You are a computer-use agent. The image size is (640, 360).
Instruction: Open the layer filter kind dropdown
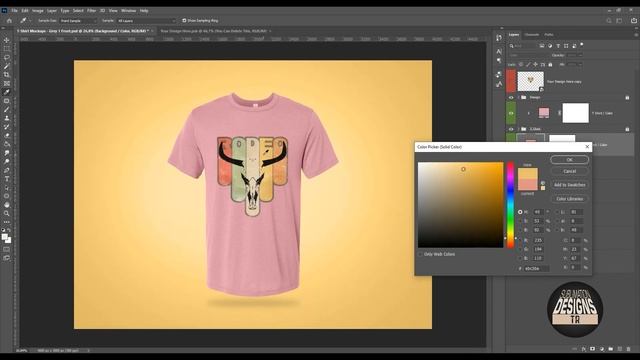click(523, 46)
